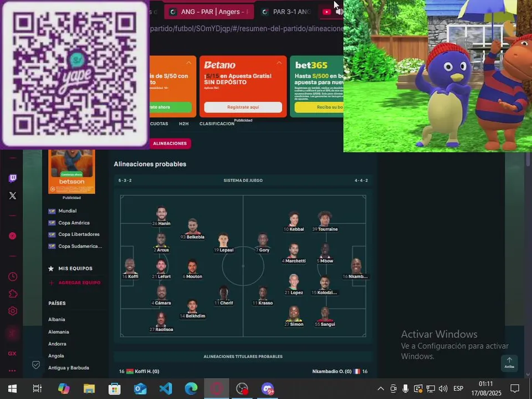The image size is (532, 399).
Task: Switch to the ANG - PAR Angers tab
Action: pyautogui.click(x=209, y=12)
